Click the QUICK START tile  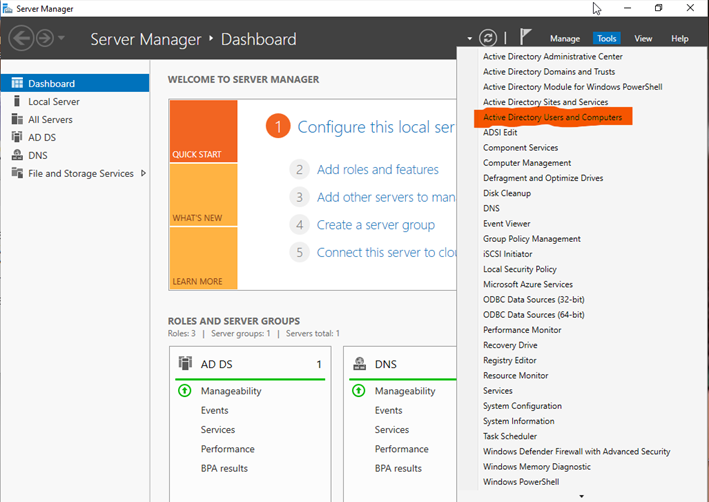(x=203, y=131)
